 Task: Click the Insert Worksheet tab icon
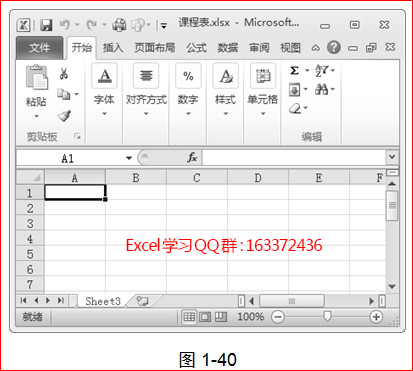143,301
